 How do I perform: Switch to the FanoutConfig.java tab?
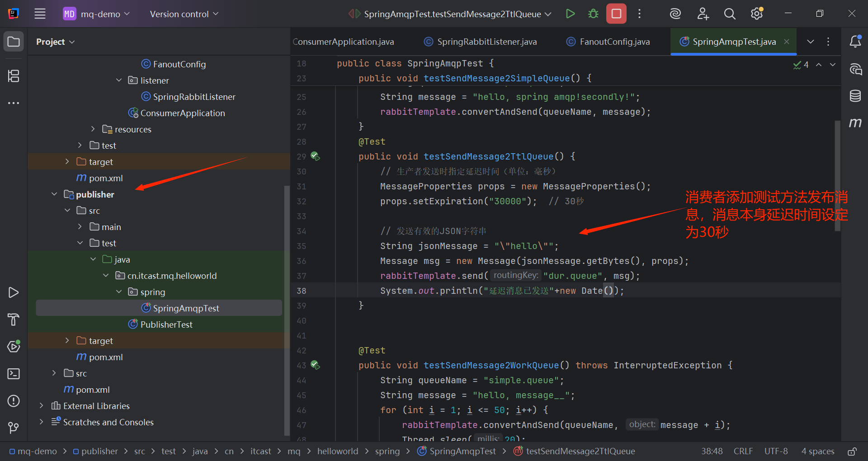click(608, 42)
